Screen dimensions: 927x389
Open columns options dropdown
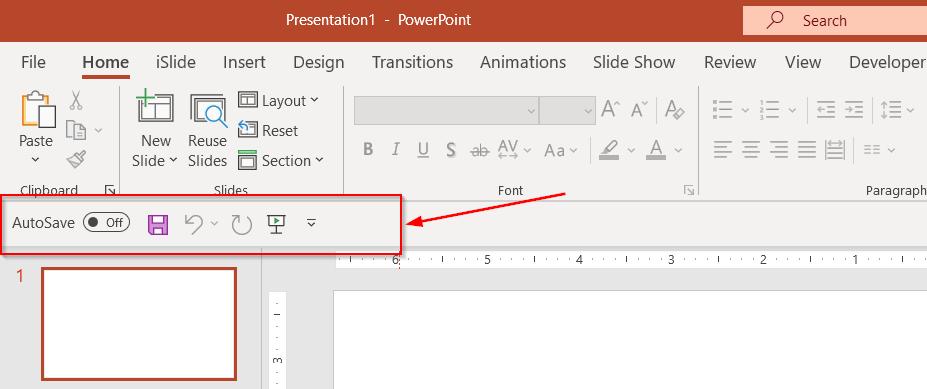[x=879, y=150]
